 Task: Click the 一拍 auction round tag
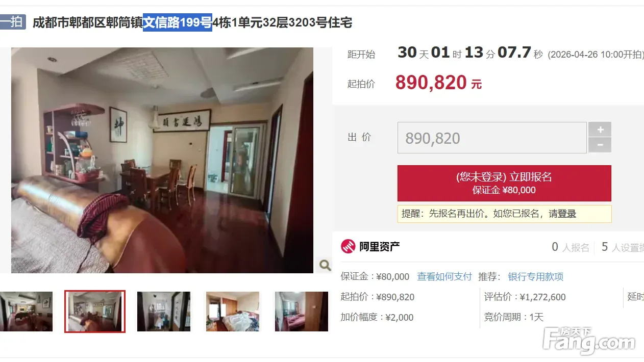click(x=13, y=22)
